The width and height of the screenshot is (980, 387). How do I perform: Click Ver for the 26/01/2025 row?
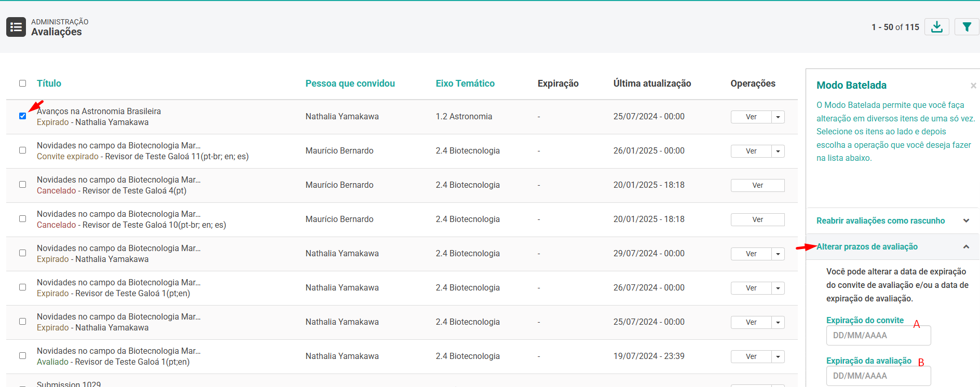click(751, 151)
